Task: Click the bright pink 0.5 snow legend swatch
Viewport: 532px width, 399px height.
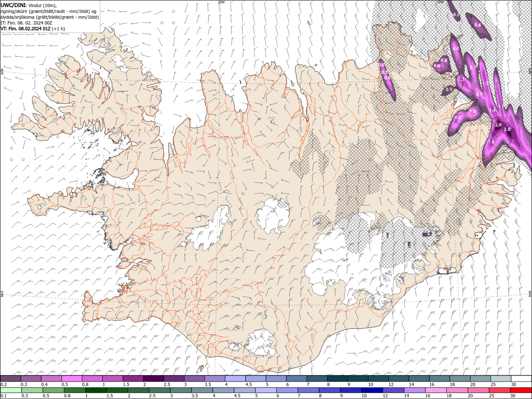Action: (71, 379)
